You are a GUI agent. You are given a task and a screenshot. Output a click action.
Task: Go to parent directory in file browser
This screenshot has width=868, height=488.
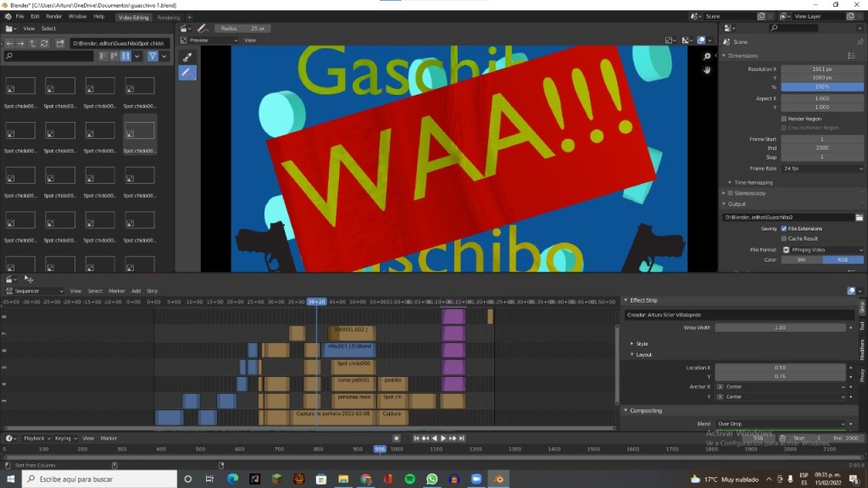32,43
